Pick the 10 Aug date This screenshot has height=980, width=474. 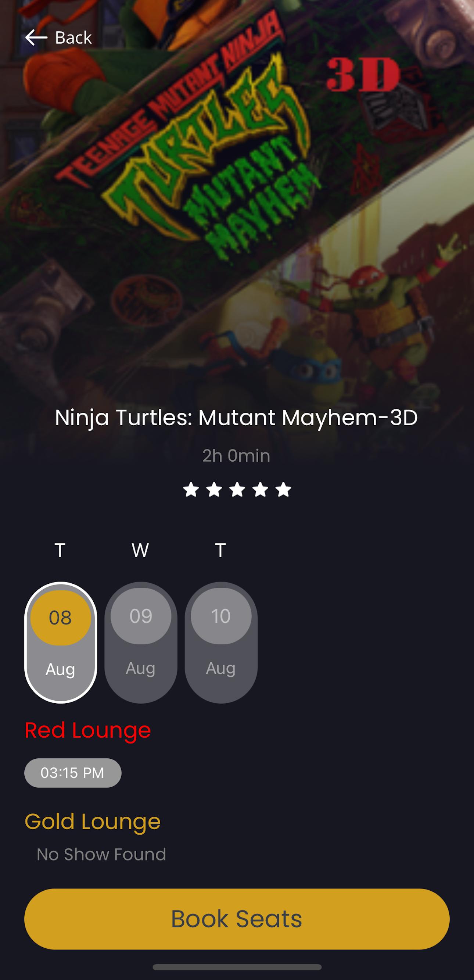tap(221, 642)
